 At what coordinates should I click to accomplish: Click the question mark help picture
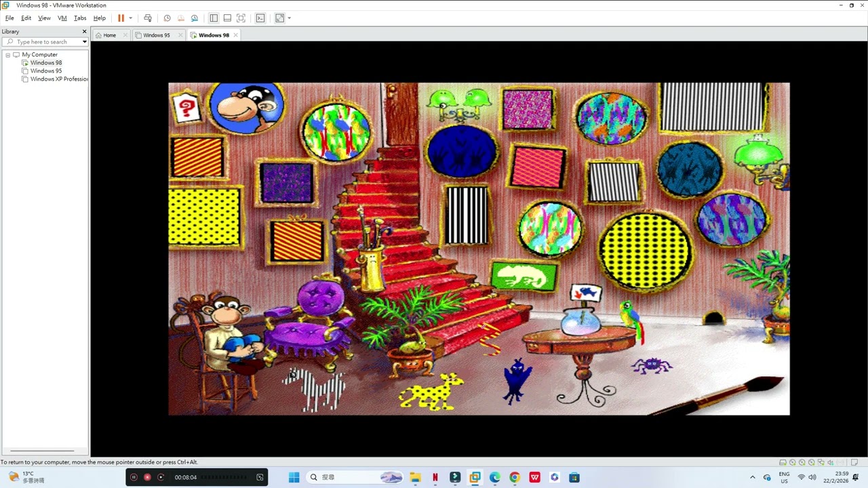pyautogui.click(x=186, y=108)
